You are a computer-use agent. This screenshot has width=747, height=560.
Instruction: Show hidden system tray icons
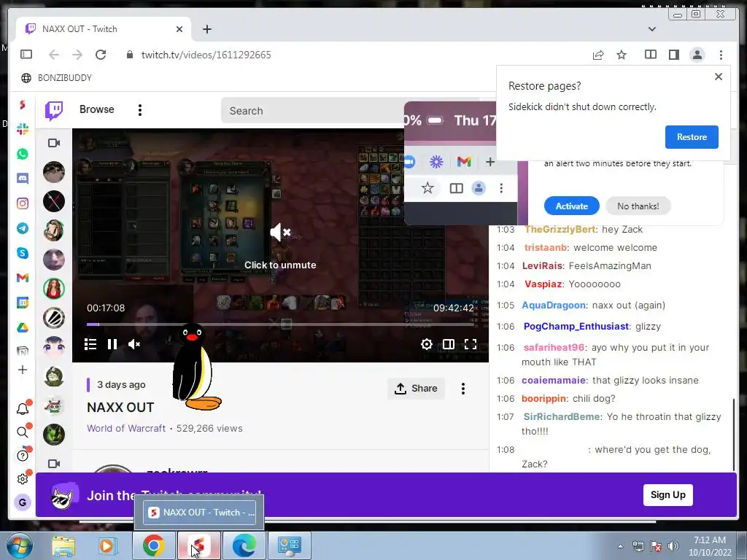[x=620, y=546]
